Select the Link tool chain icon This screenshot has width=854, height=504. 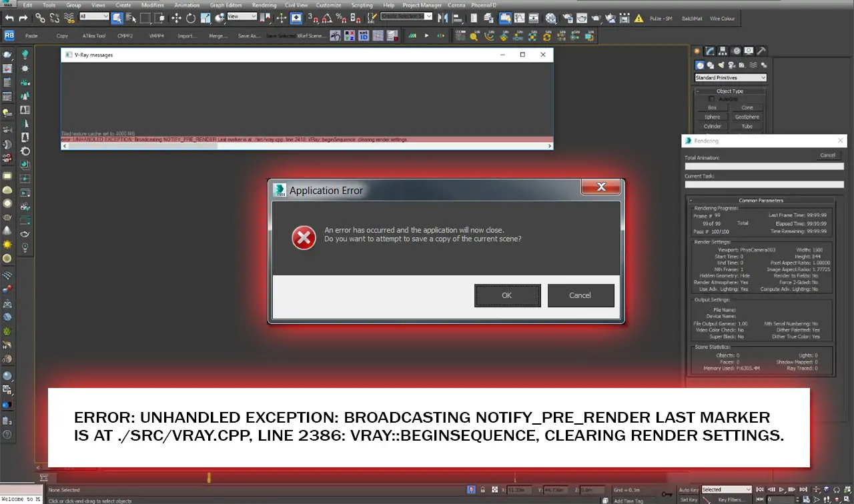40,18
